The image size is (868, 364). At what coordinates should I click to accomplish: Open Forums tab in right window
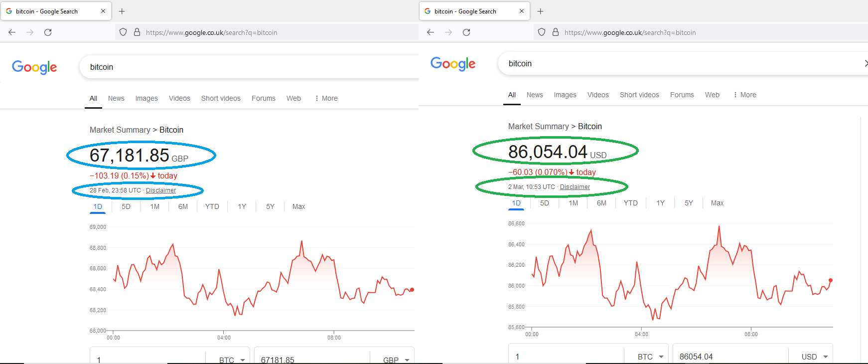click(682, 95)
